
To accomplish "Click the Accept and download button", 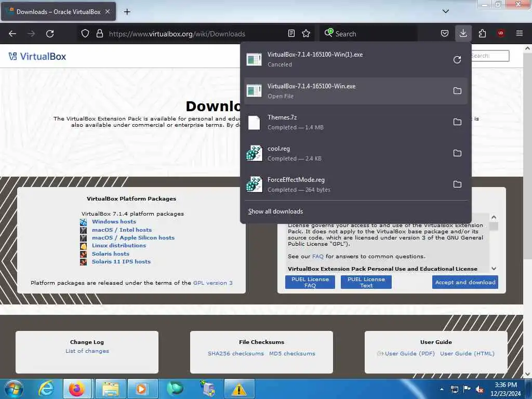I will (465, 282).
